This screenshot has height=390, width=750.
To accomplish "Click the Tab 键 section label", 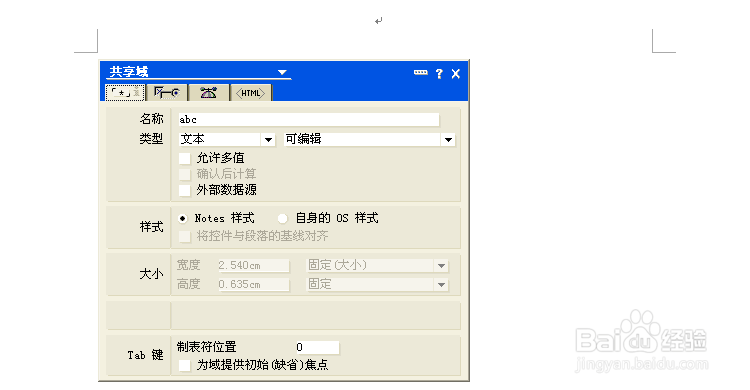I will tap(145, 355).
